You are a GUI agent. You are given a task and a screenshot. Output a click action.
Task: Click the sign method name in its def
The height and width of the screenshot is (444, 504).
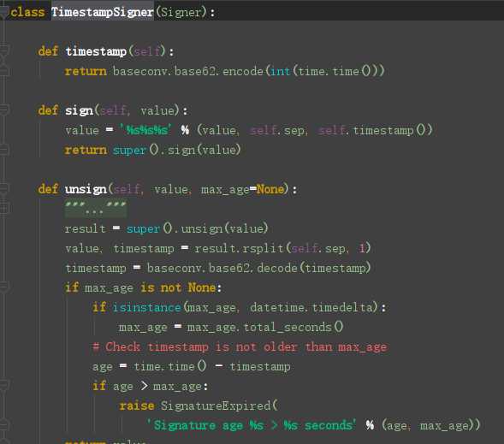[79, 110]
